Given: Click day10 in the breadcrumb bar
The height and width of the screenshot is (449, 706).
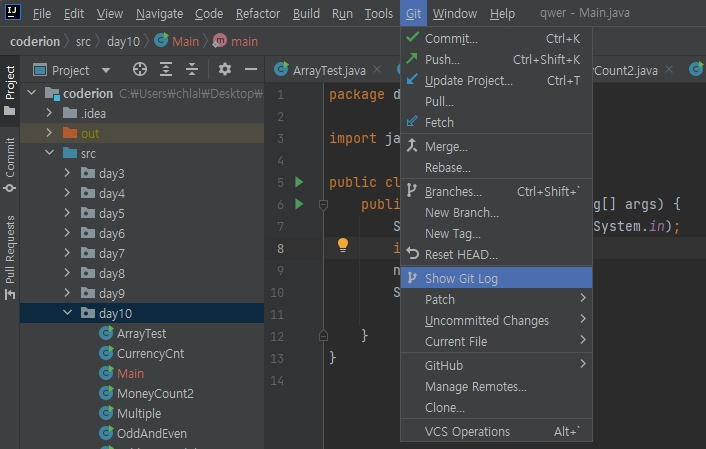Looking at the screenshot, I should coord(123,41).
